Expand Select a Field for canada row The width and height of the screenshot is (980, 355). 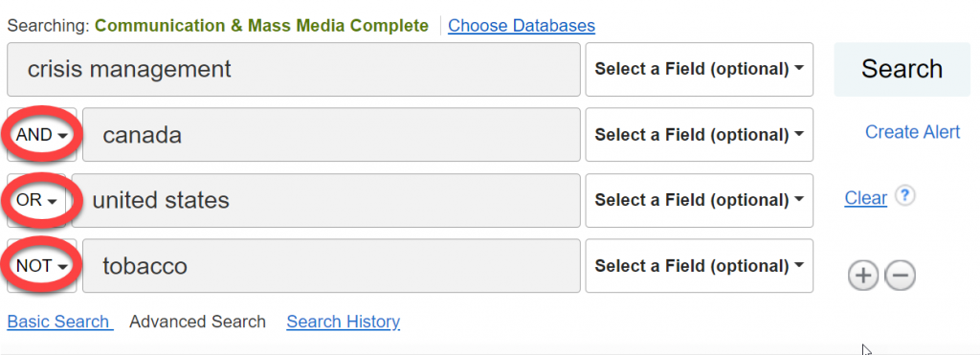[x=699, y=135]
